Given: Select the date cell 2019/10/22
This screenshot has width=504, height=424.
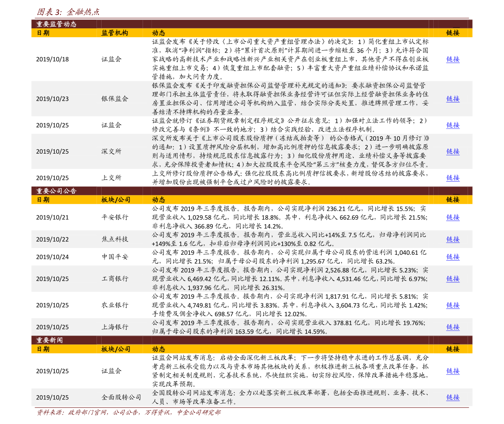Looking at the screenshot, I should [52, 239].
